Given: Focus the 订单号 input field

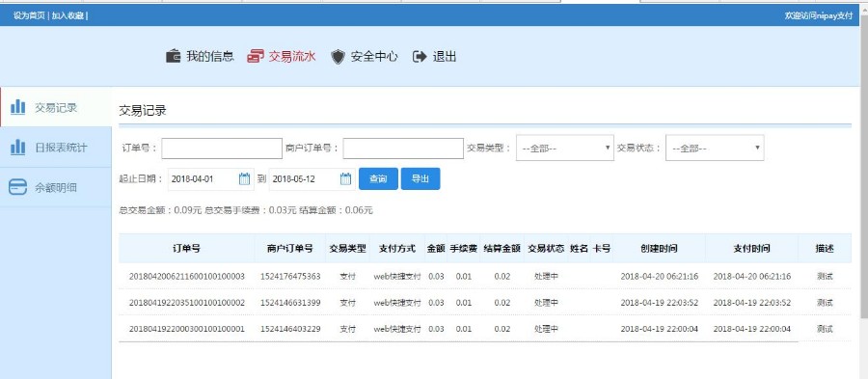Looking at the screenshot, I should pos(222,149).
